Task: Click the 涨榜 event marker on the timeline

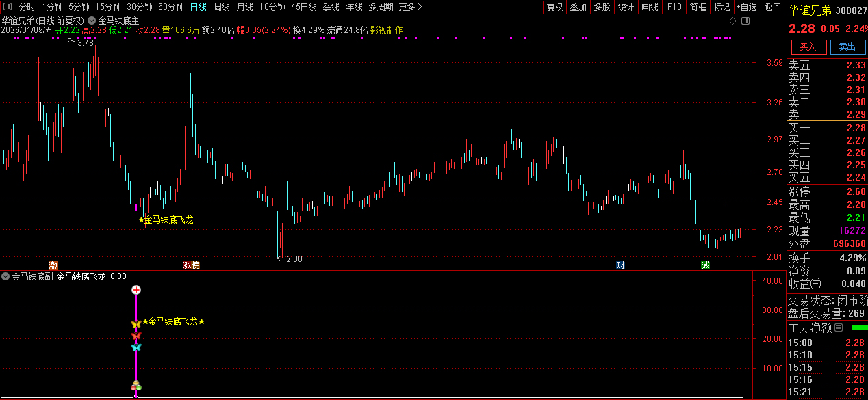Action: coord(192,265)
